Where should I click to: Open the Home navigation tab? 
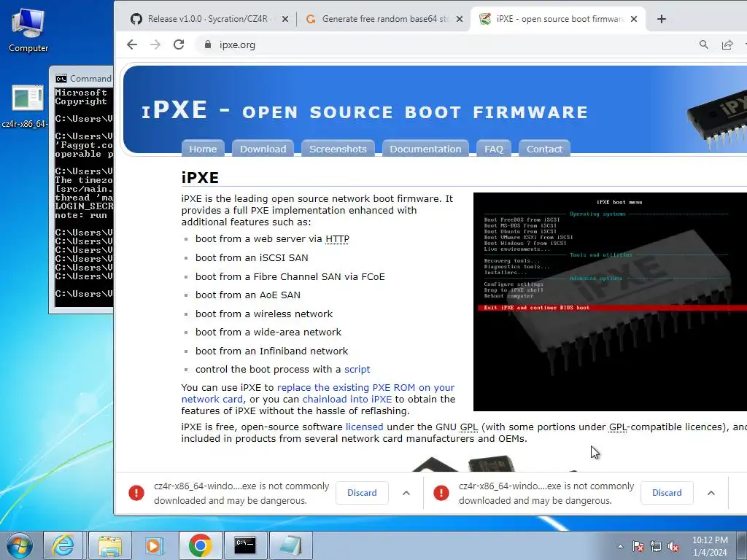[x=203, y=149]
